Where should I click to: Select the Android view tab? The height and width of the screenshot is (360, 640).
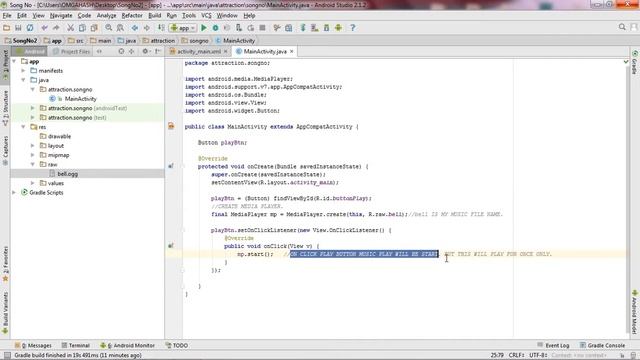click(x=30, y=51)
